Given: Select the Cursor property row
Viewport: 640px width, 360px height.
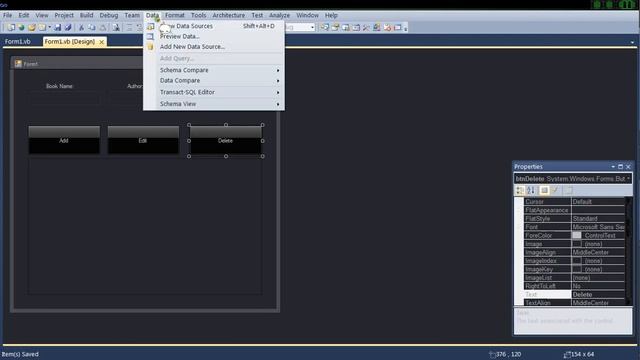Looking at the screenshot, I should pyautogui.click(x=574, y=202).
